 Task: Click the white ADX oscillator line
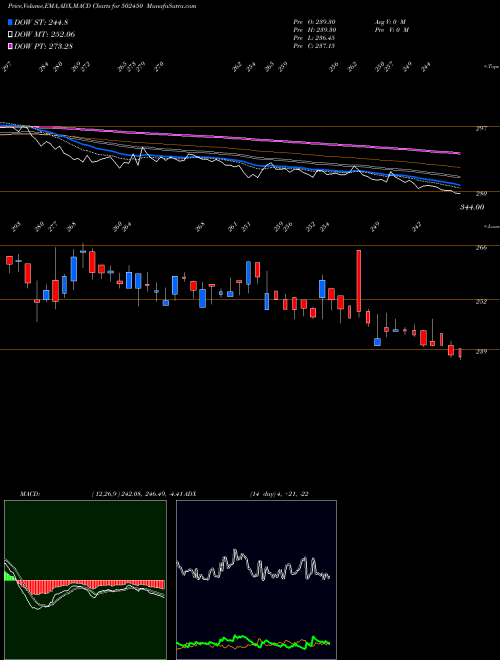coord(253,566)
